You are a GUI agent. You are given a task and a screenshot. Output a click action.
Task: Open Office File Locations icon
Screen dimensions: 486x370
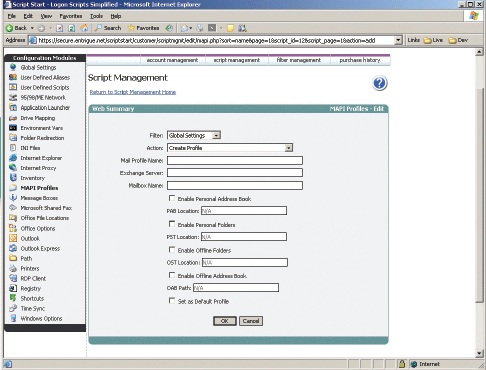click(13, 218)
